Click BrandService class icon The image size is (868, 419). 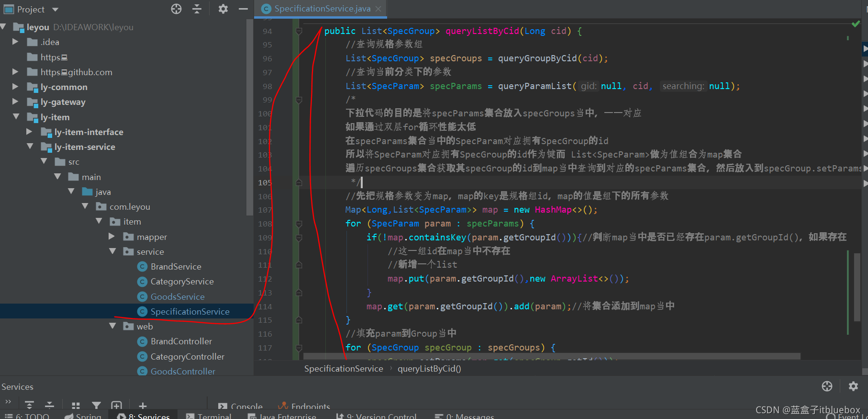point(142,266)
